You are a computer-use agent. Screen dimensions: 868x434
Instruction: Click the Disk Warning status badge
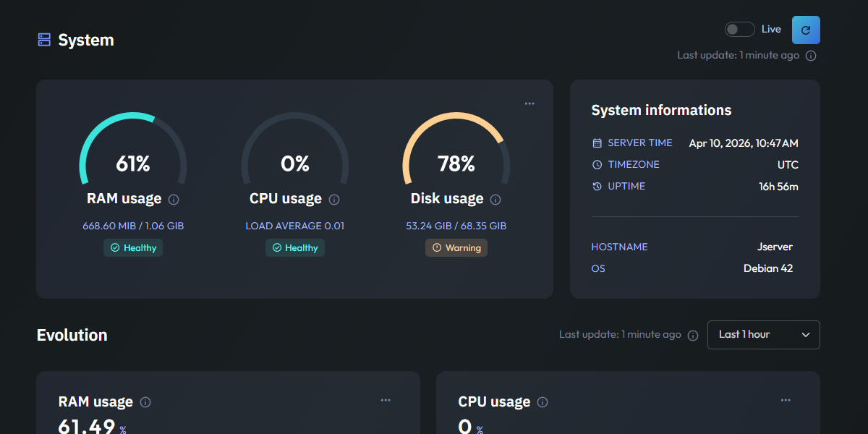tap(456, 247)
